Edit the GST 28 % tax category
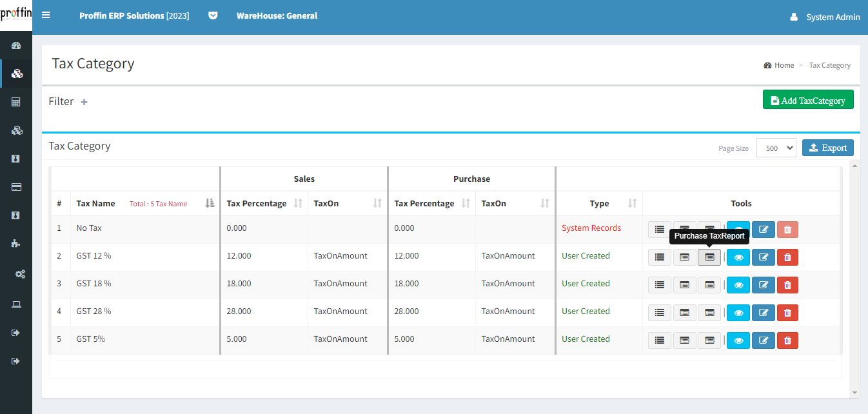868x414 pixels. (x=764, y=313)
